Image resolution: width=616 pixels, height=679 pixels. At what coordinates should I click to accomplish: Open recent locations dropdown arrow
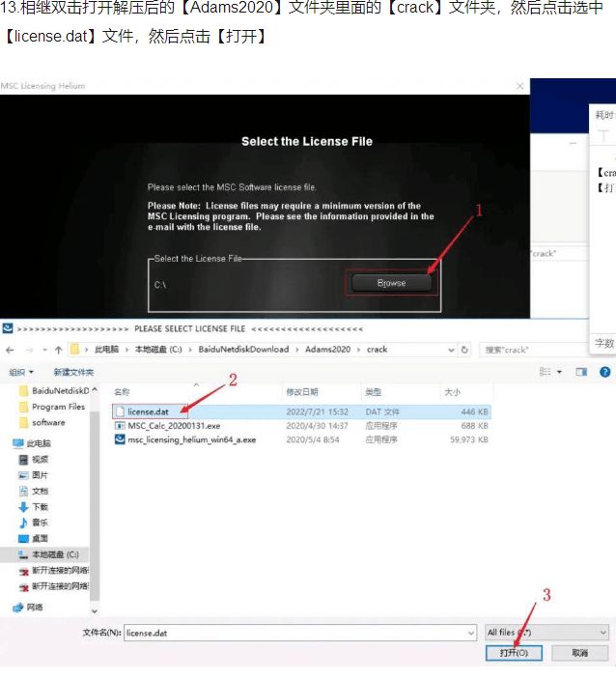coord(44,350)
